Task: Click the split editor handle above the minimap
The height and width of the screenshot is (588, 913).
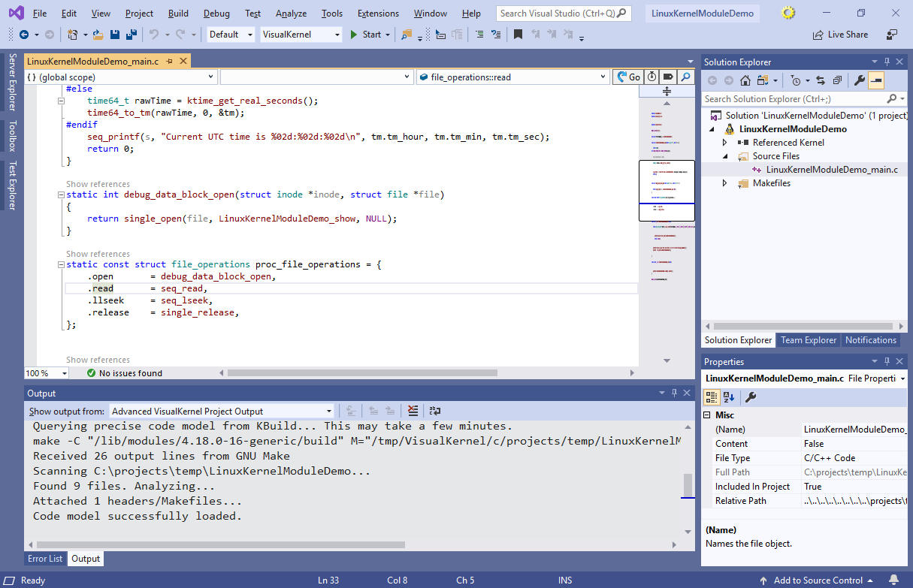Action: click(x=667, y=91)
